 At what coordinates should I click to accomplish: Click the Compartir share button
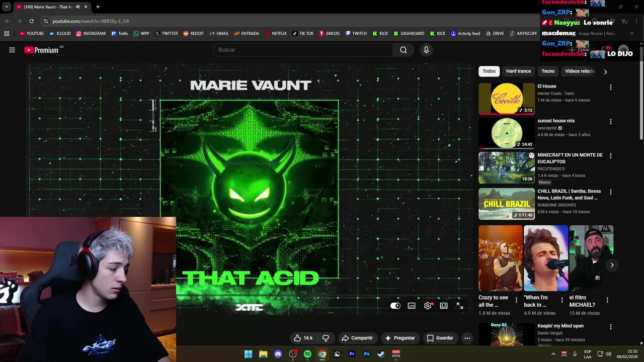357,338
